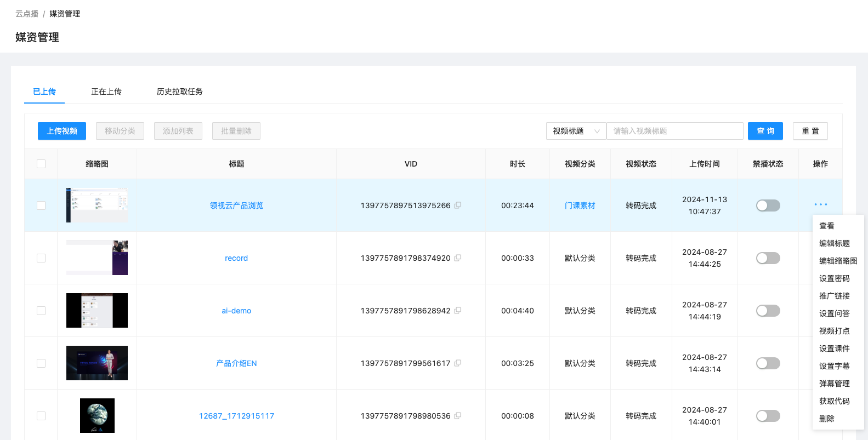Switch to the 正在上传 tab

pos(106,92)
